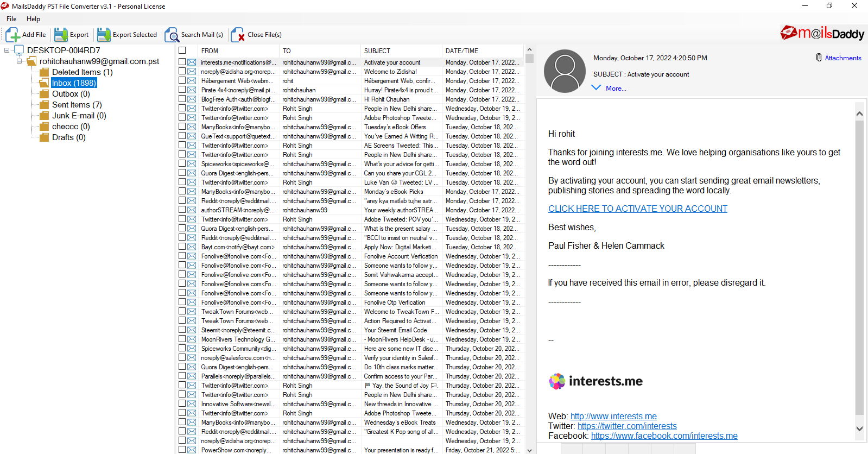Click envelope icon of authorSTREAM email
This screenshot has height=454, width=868.
click(192, 210)
